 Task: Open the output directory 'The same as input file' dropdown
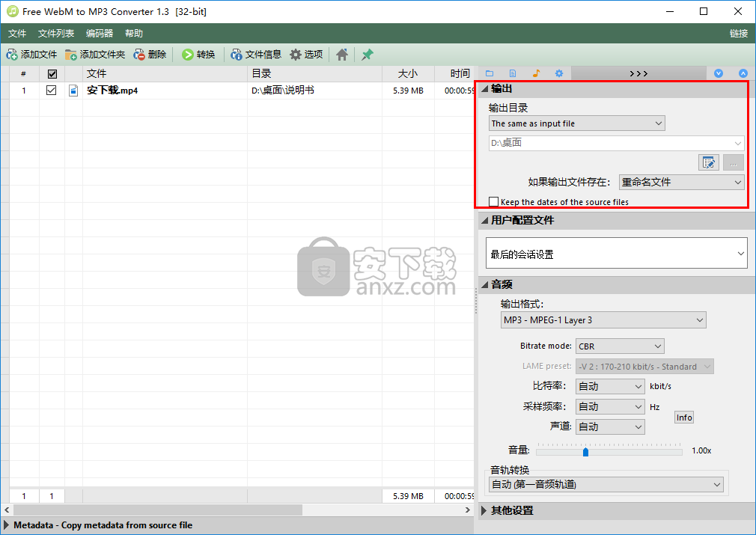(576, 123)
